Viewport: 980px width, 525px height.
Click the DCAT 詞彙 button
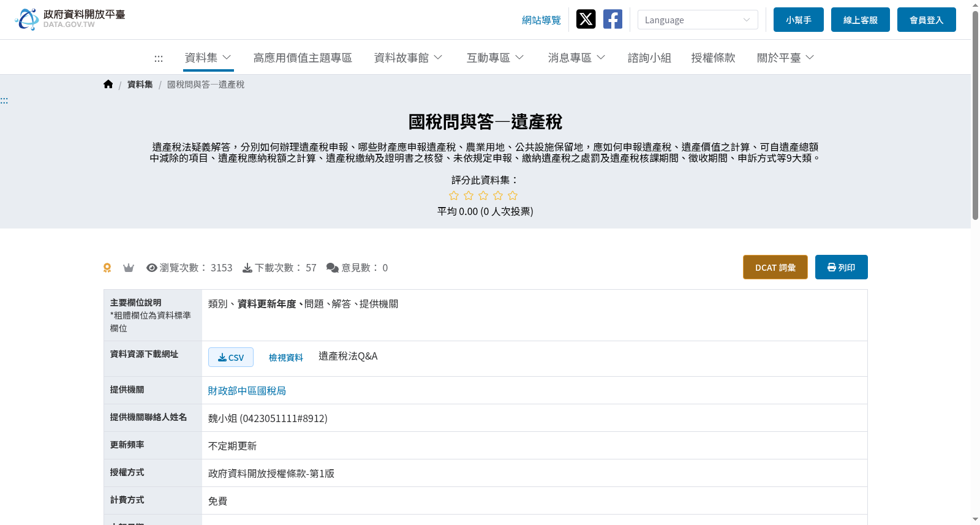[775, 267]
